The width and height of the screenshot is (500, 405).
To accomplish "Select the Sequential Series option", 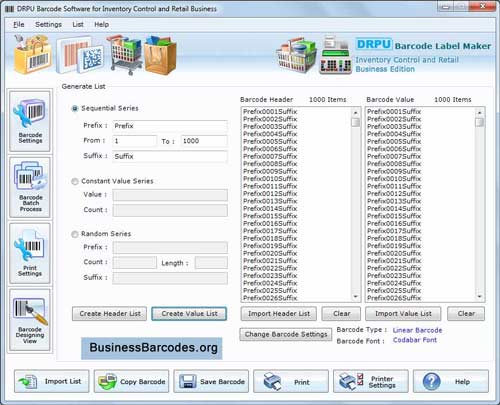I will [75, 109].
